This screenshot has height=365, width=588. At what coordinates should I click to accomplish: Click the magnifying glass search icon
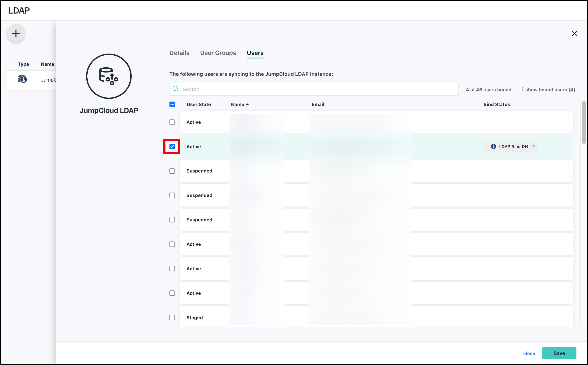pos(175,89)
